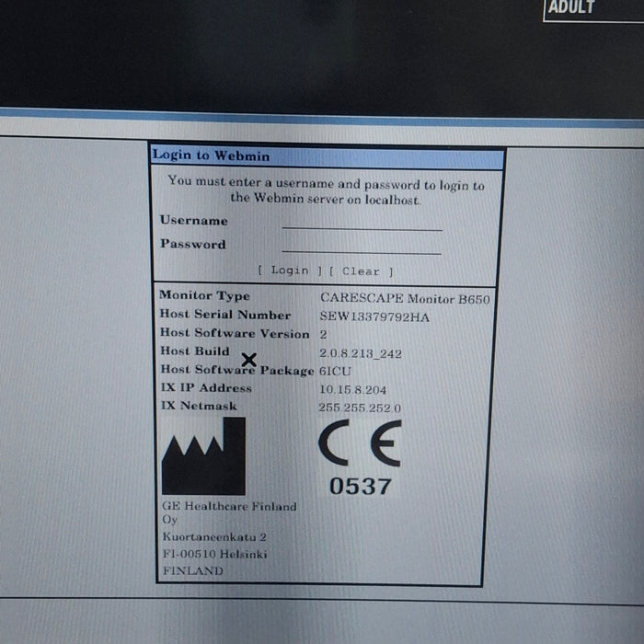Click the ADULT indicator at top
644x644 pixels.
click(571, 7)
